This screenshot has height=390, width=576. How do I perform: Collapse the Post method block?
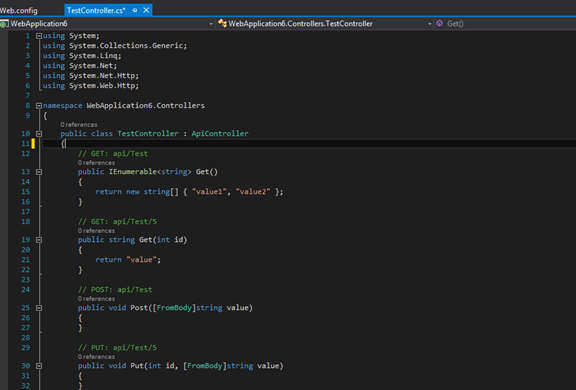tap(39, 308)
